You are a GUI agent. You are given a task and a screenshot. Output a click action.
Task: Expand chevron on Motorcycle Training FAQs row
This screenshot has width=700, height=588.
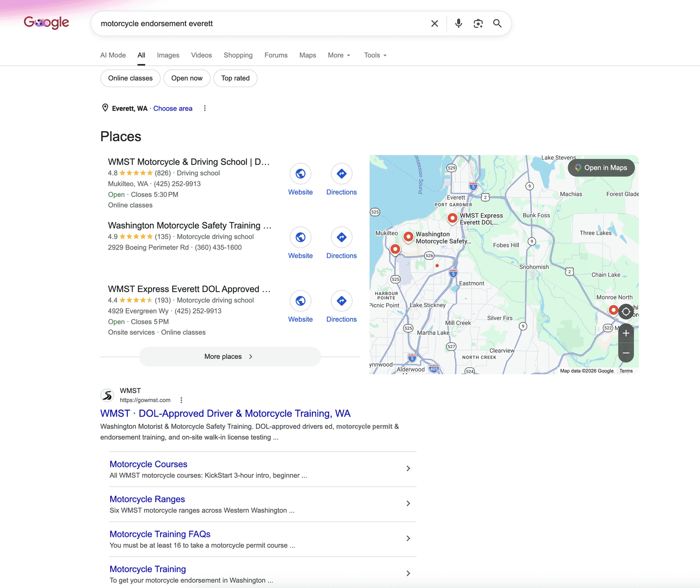coord(408,539)
